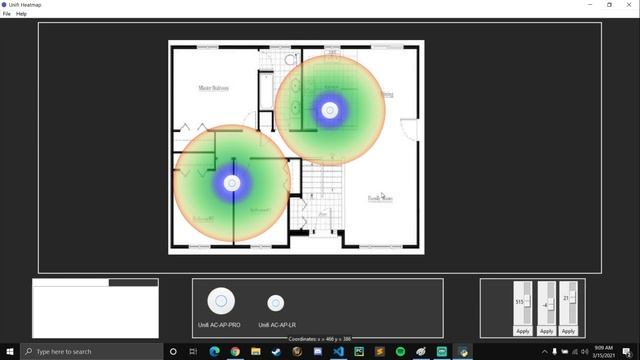Apply the slider value 21

click(x=568, y=331)
